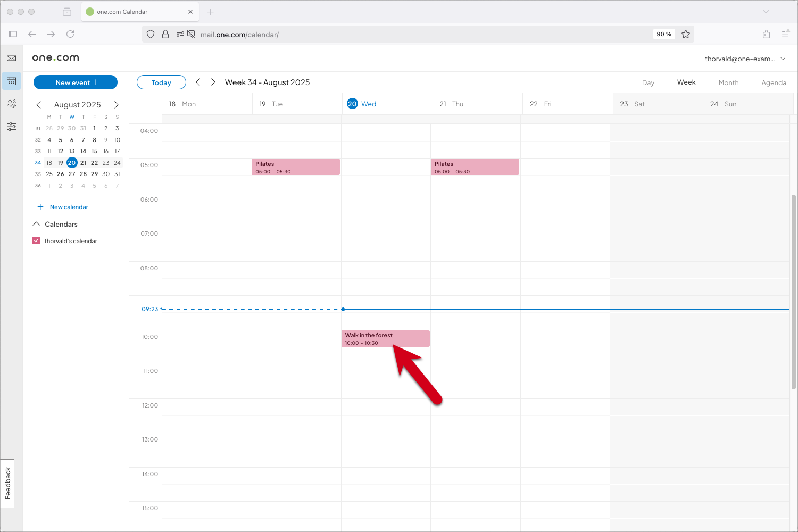Open the Mail envelope icon
This screenshot has width=798, height=532.
coord(11,59)
